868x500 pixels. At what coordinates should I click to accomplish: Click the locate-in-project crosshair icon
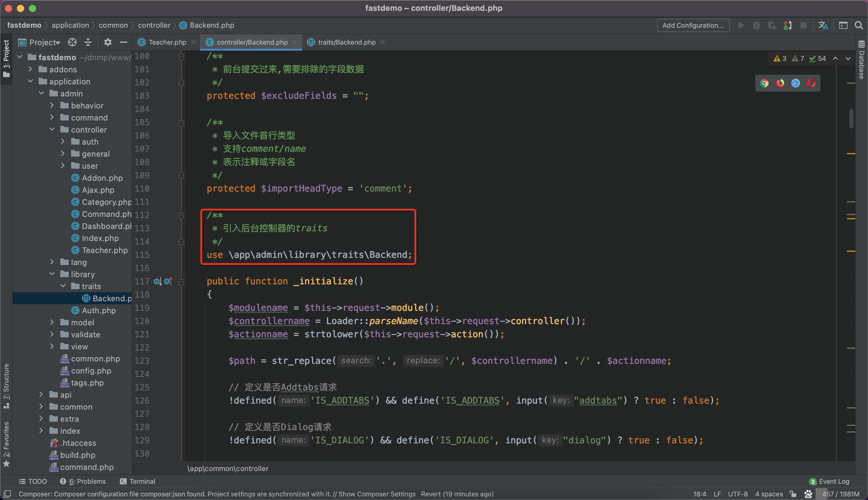coord(72,42)
